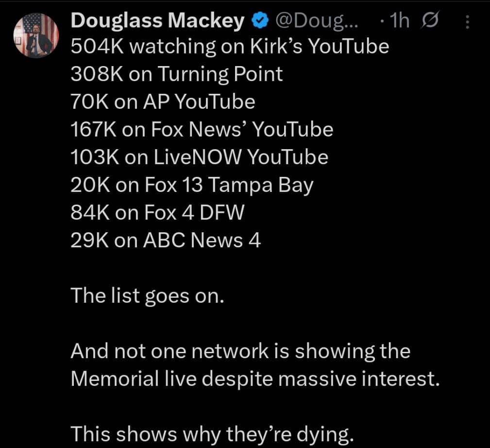Image resolution: width=490 pixels, height=448 pixels.
Task: Select the "20K on Fox 13 Tampa Bay" line
Action: [192, 185]
